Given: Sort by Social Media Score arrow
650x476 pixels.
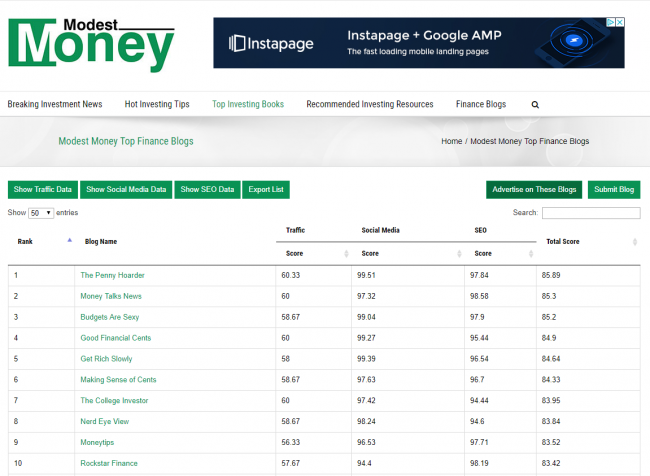Looking at the screenshot, I should tap(459, 254).
